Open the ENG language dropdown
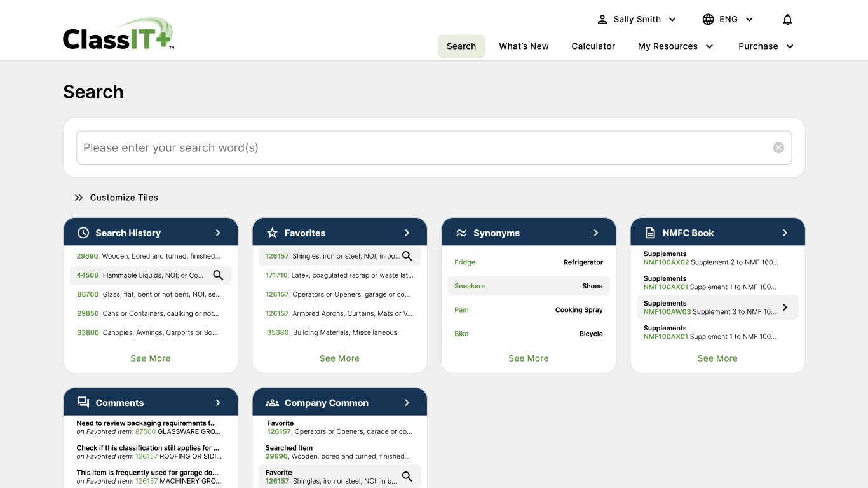Viewport: 868px width, 488px height. point(728,19)
